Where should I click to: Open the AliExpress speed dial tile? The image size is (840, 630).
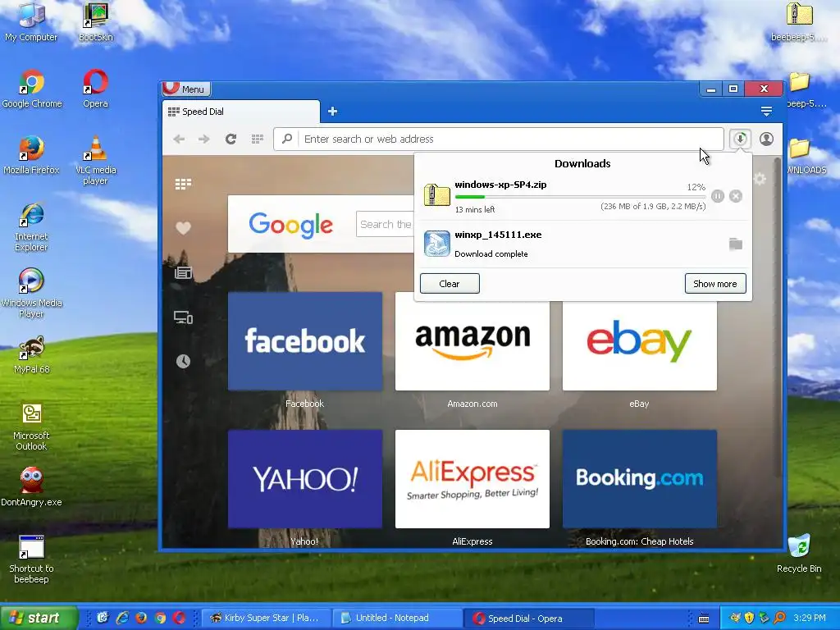pos(472,479)
